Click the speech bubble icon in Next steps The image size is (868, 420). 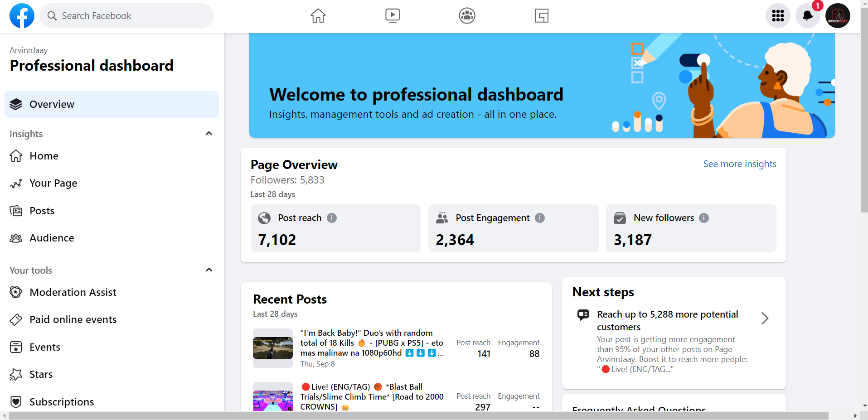pyautogui.click(x=583, y=315)
